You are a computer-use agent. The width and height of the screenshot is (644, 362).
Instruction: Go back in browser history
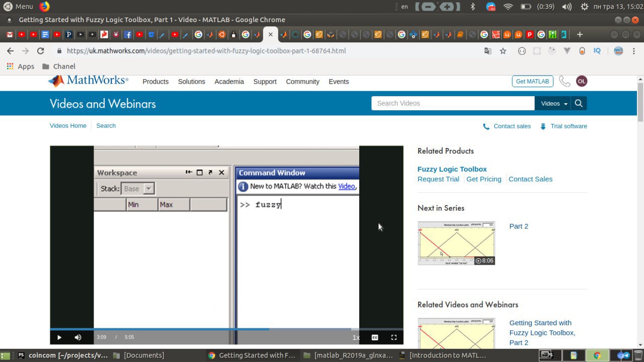point(10,51)
